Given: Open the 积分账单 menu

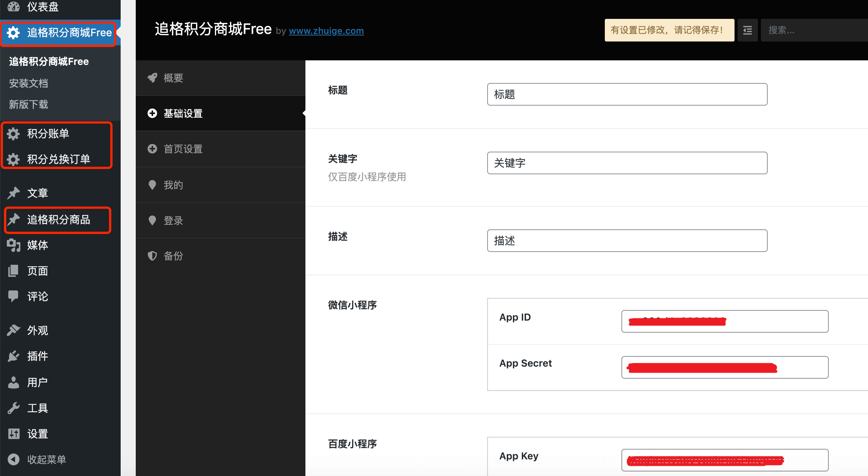Looking at the screenshot, I should [60, 134].
